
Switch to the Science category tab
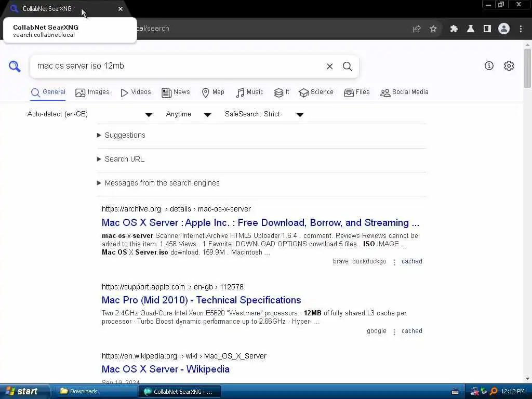click(316, 92)
